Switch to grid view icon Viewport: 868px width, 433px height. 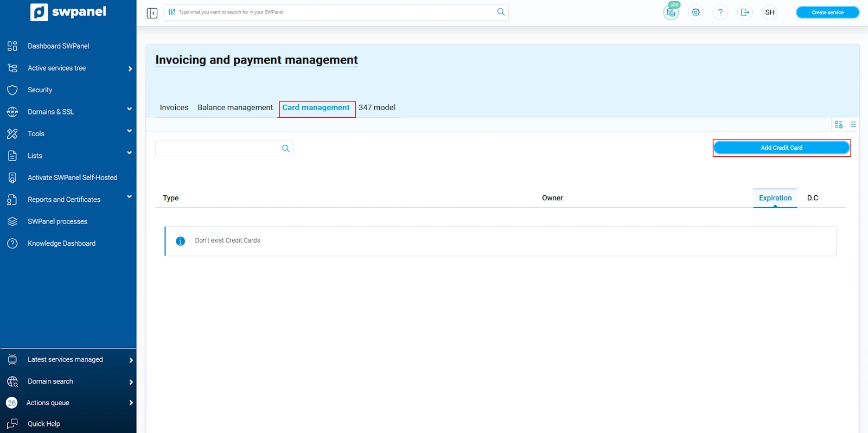[x=838, y=125]
